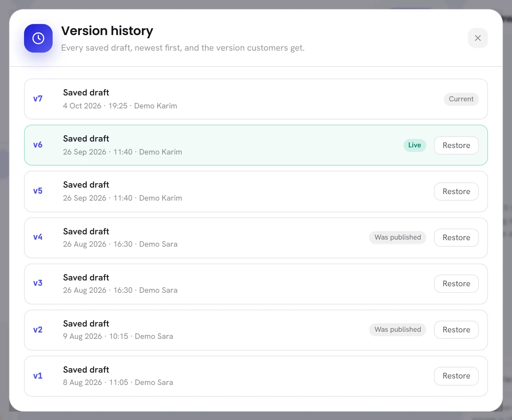Restore version v3
The height and width of the screenshot is (420, 512).
coord(456,284)
